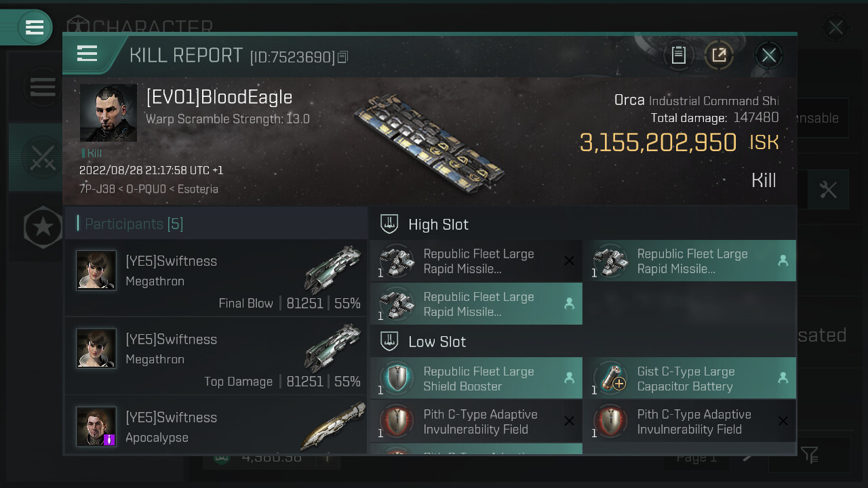View the [EV01]BloodEagle victim portrait
Screen dimensions: 868x488
108,113
